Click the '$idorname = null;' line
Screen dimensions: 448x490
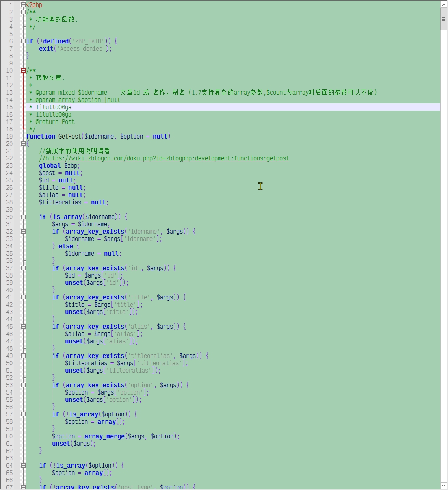pos(93,254)
